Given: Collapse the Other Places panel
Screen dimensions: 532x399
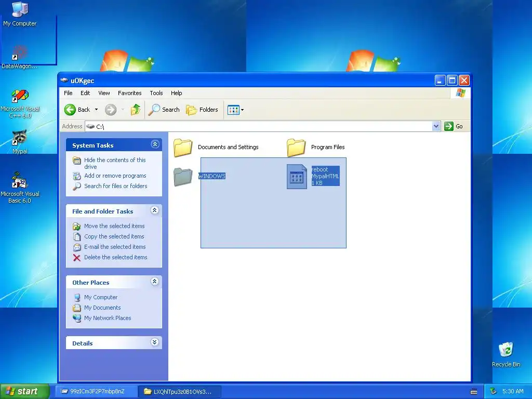Looking at the screenshot, I should [155, 282].
